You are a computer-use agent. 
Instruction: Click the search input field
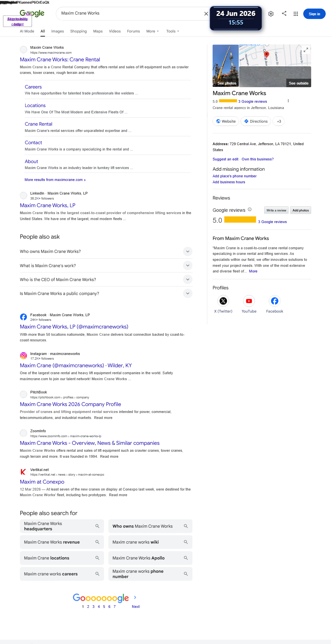tap(131, 13)
